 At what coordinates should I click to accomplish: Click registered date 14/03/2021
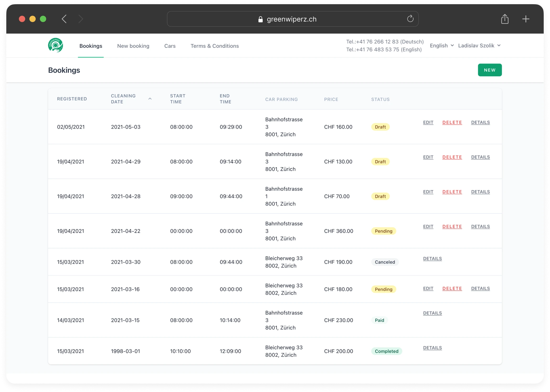tap(71, 320)
